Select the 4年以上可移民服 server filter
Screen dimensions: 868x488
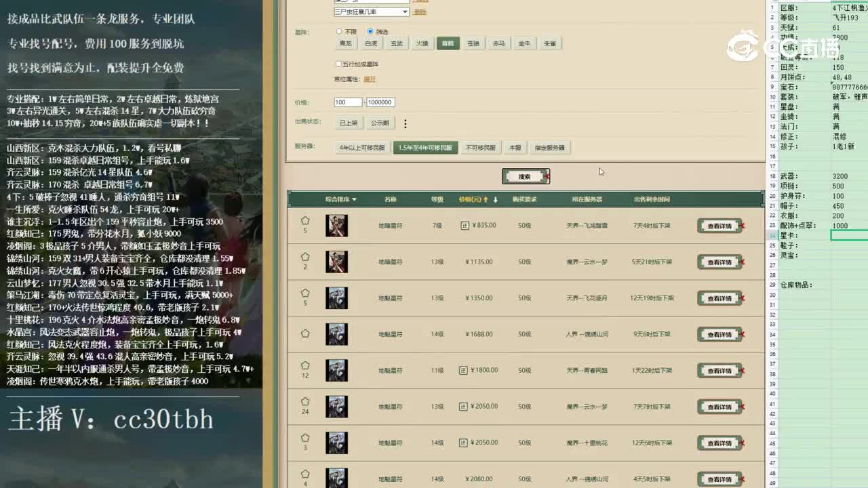[362, 147]
